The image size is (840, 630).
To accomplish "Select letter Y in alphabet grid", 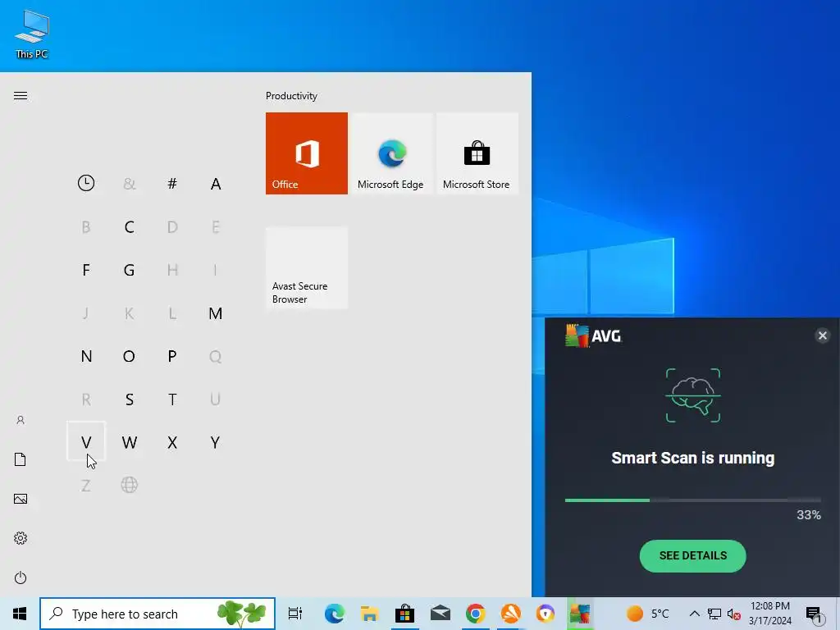I will pos(216,442).
